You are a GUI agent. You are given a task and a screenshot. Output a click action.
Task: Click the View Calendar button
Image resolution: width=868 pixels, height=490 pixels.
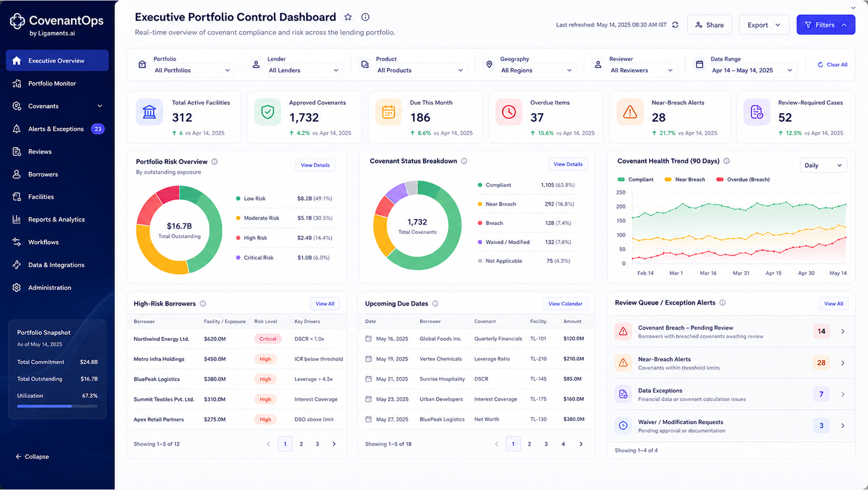coord(565,303)
